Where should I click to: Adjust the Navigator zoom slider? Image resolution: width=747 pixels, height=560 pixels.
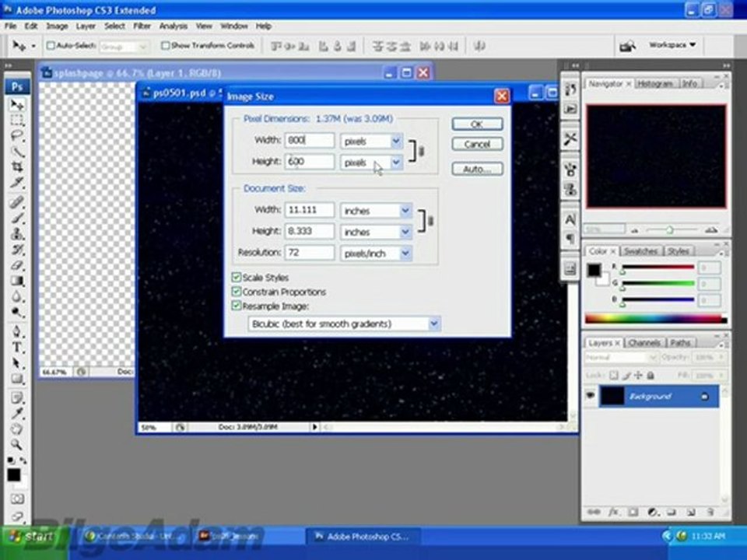point(669,230)
